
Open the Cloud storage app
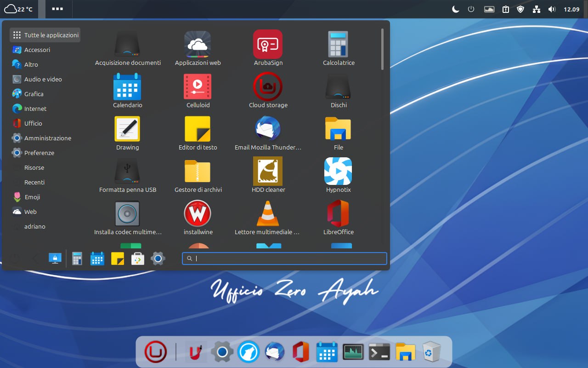[x=268, y=91]
